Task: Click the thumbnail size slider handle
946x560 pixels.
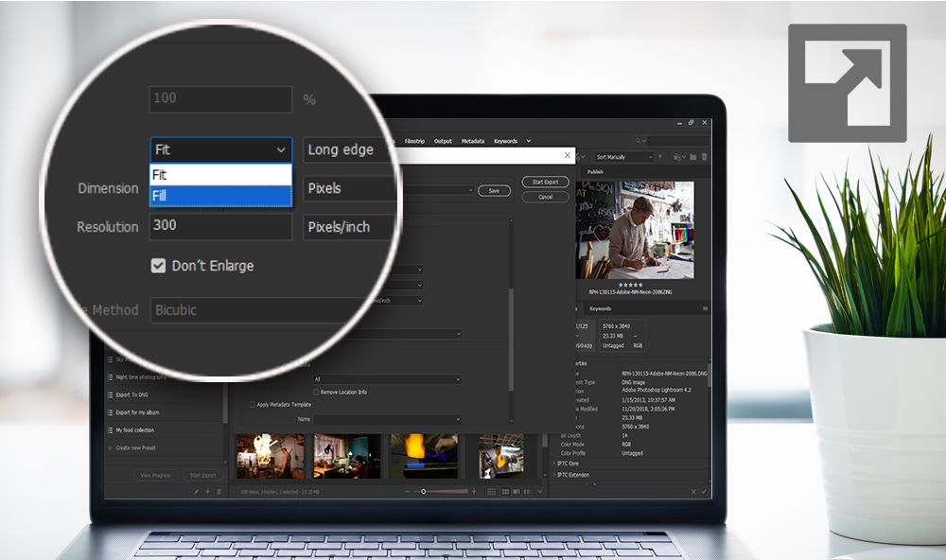Action: coord(424,492)
